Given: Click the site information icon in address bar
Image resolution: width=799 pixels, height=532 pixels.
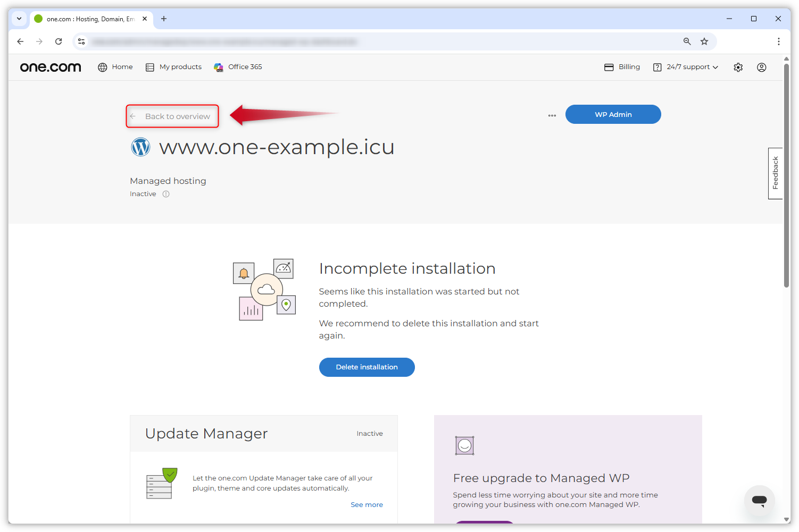Looking at the screenshot, I should (81, 41).
